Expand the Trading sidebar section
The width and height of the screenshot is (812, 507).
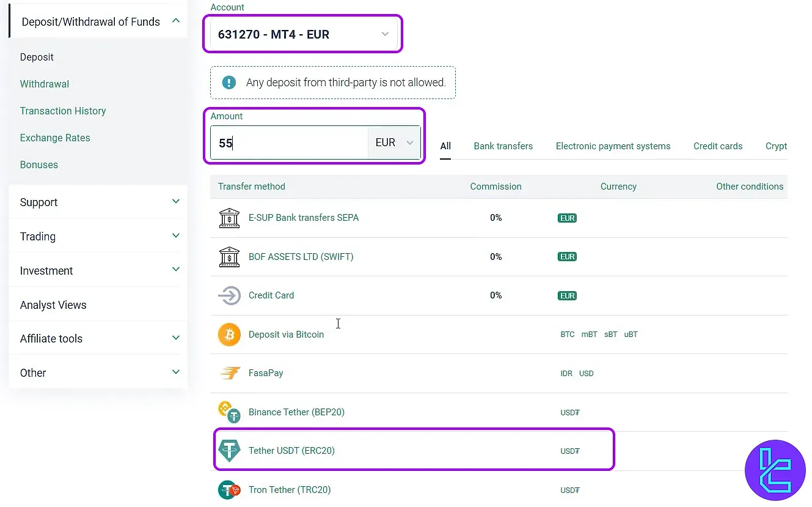click(x=98, y=237)
